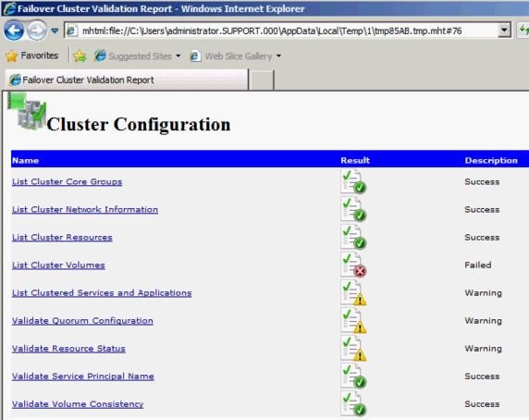Image resolution: width=529 pixels, height=420 pixels.
Task: Click the Cluster Configuration header icon
Action: 27,111
